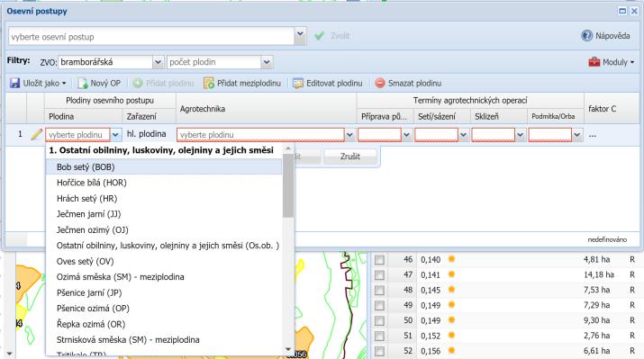644x359 pixels.
Task: Tick the checkbox for row 49
Action: 379,305
